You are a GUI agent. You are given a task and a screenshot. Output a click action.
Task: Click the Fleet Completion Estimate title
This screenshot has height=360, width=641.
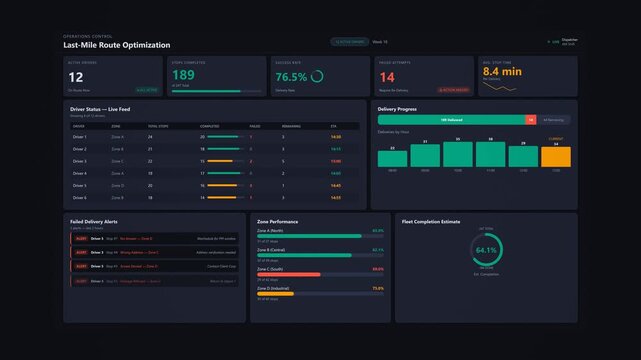[431, 221]
